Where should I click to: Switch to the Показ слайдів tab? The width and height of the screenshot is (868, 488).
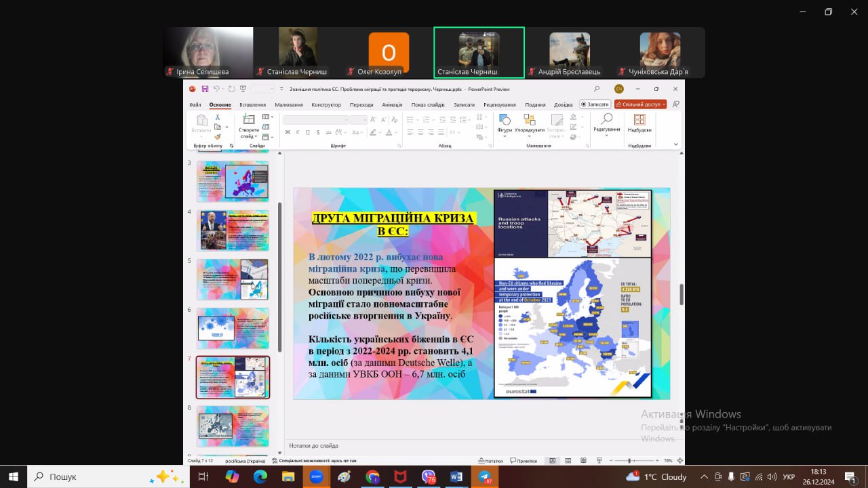pyautogui.click(x=428, y=105)
